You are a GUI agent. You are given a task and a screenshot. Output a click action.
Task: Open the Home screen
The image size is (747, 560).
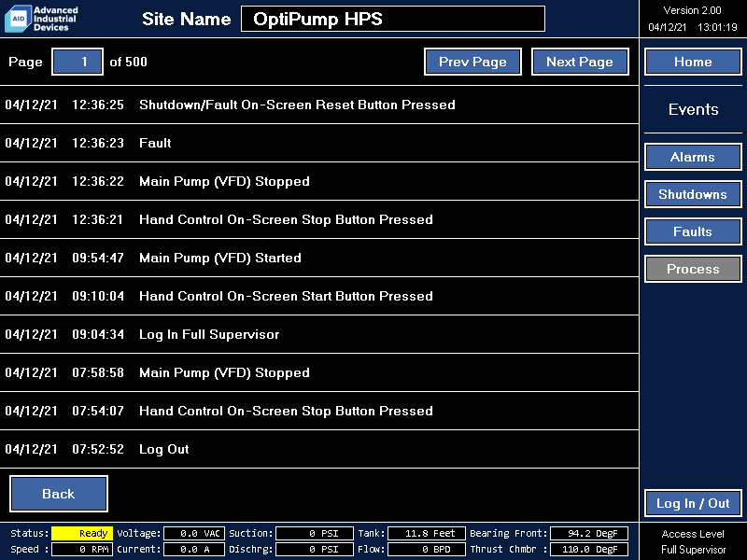693,62
